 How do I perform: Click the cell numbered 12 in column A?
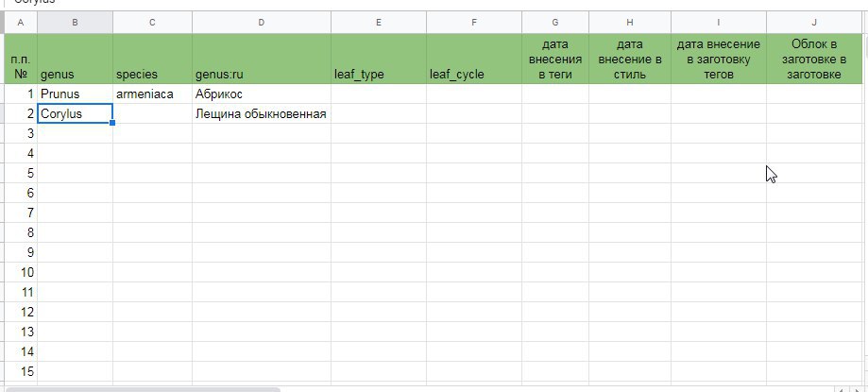(21, 313)
